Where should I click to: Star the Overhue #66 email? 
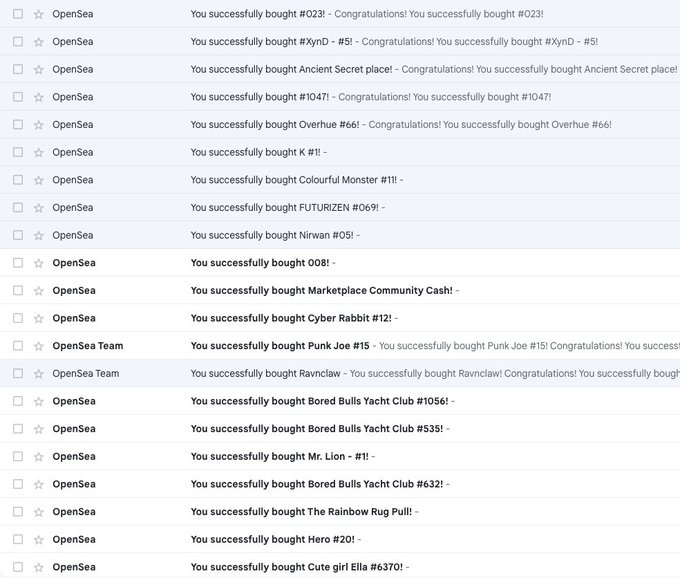[39, 125]
